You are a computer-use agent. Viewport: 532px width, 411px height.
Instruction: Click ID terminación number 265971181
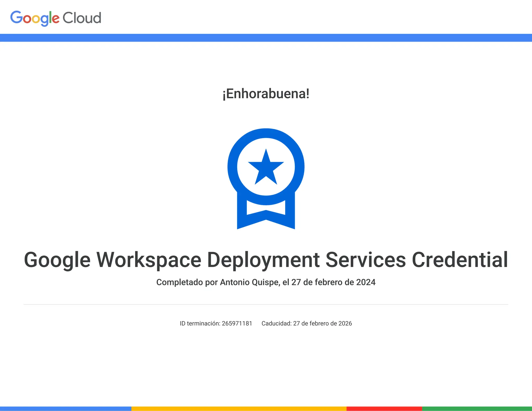[x=237, y=323]
